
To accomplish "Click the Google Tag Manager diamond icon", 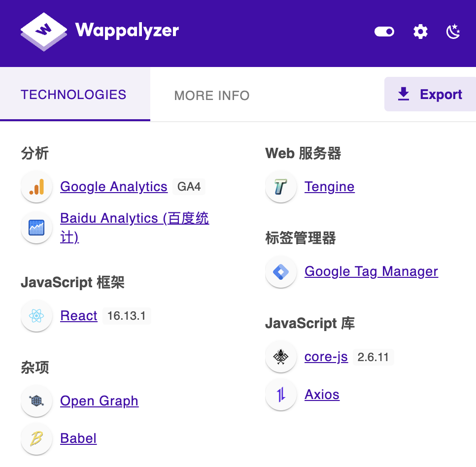I will [x=281, y=271].
